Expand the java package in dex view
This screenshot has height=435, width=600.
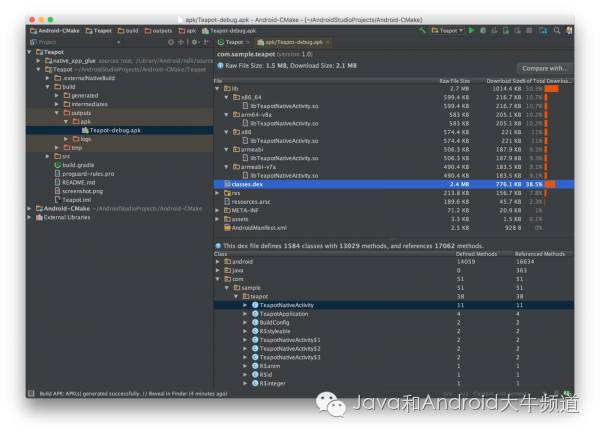pos(218,270)
